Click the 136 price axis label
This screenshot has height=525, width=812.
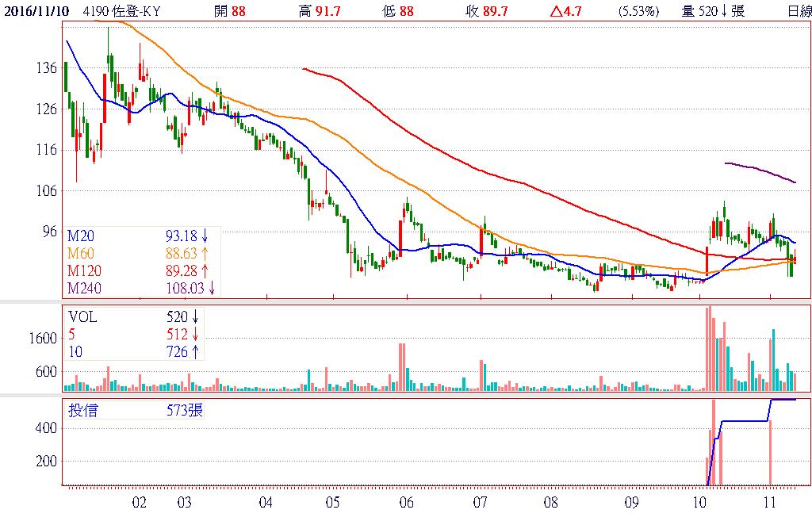pyautogui.click(x=48, y=68)
